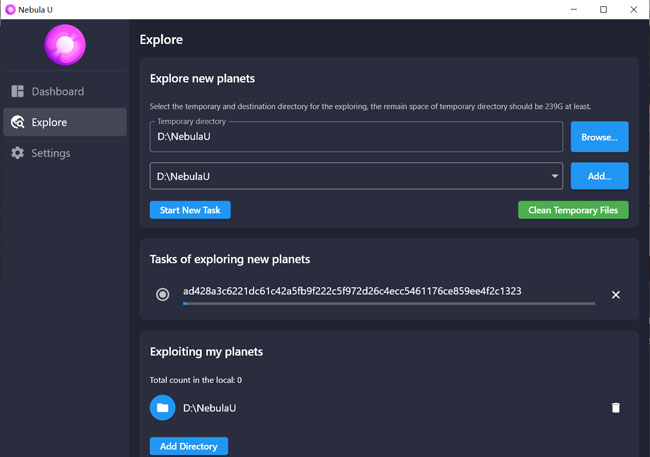Screen dimensions: 650x457
Task: Click the task progress bar
Action: pos(388,303)
